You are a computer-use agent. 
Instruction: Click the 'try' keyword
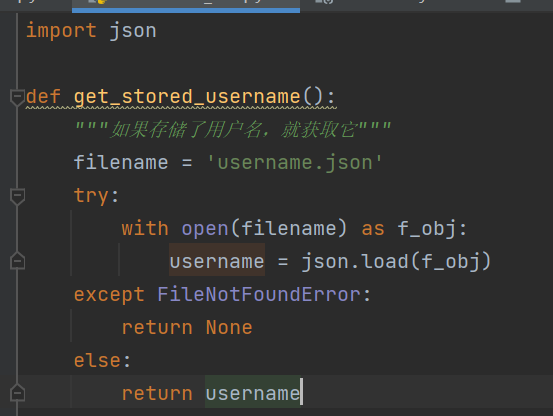point(91,196)
